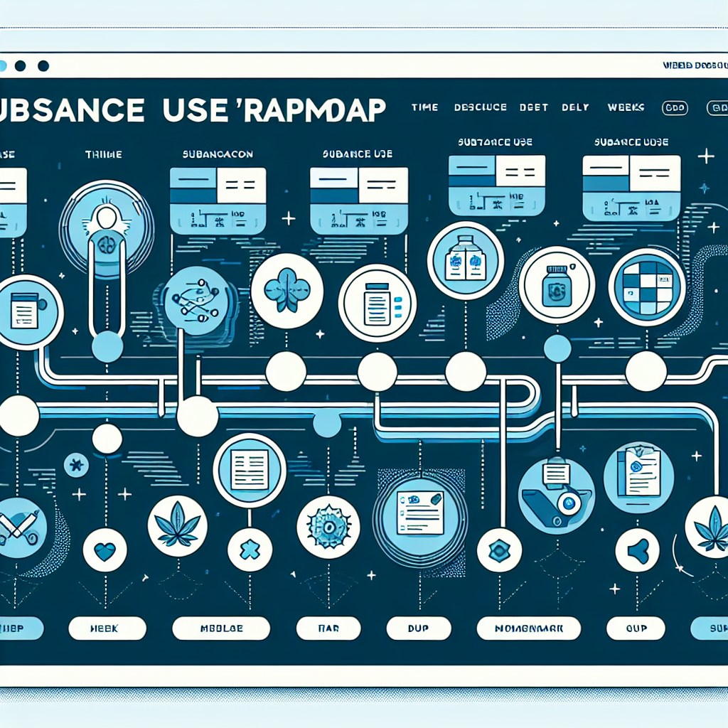Click the virus cell icon above RAR
This screenshot has width=728, height=728.
328,526
